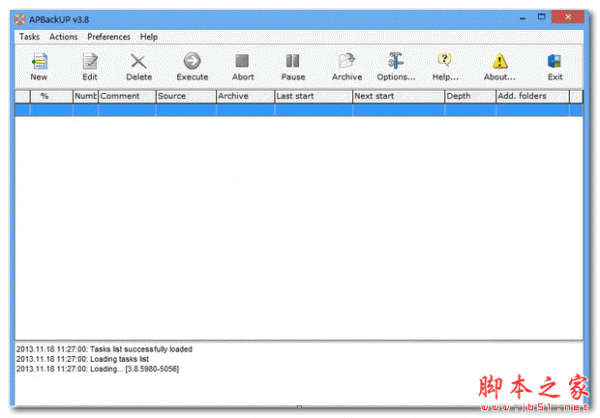
Task: Open the Preferences menu
Action: click(x=109, y=37)
